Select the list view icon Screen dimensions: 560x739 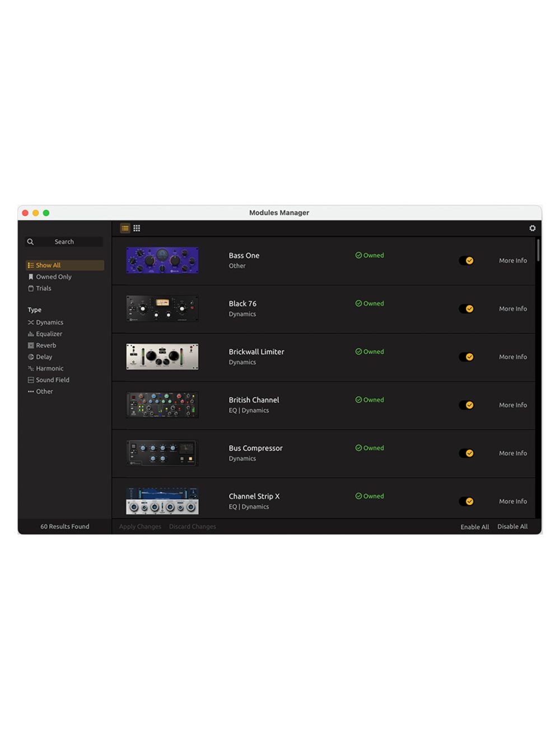coord(125,228)
